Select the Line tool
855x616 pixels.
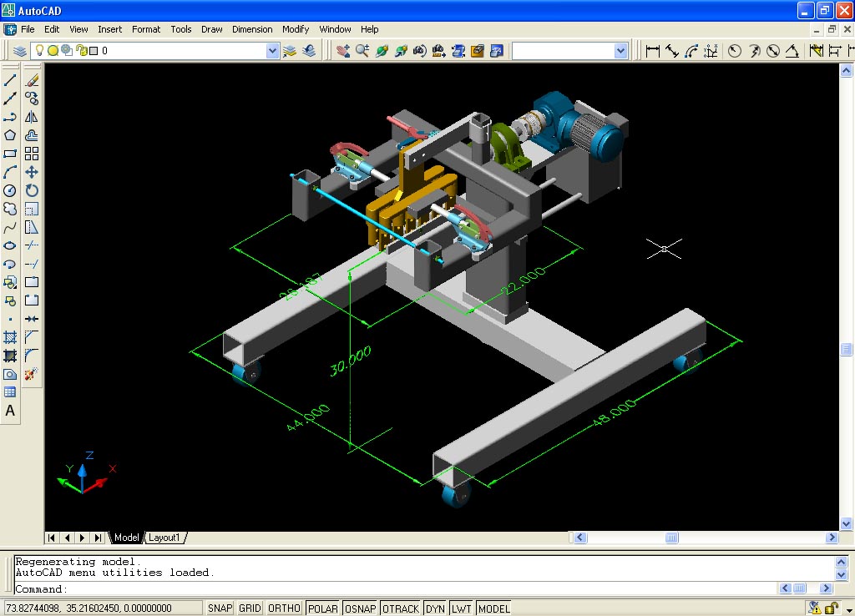[x=10, y=80]
